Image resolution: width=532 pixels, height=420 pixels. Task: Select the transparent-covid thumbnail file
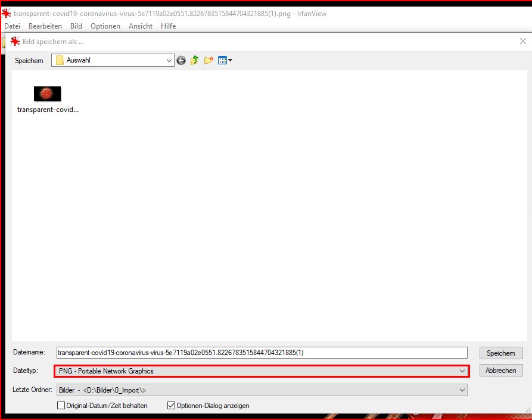[x=47, y=94]
